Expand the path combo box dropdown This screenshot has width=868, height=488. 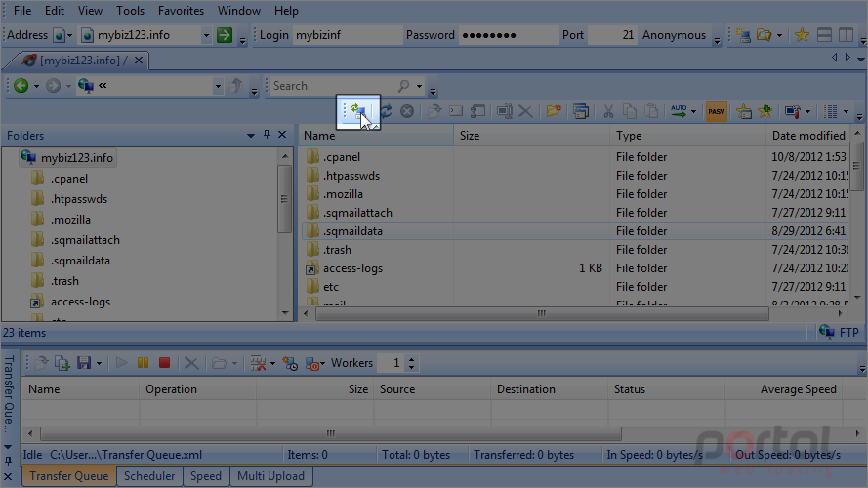218,86
